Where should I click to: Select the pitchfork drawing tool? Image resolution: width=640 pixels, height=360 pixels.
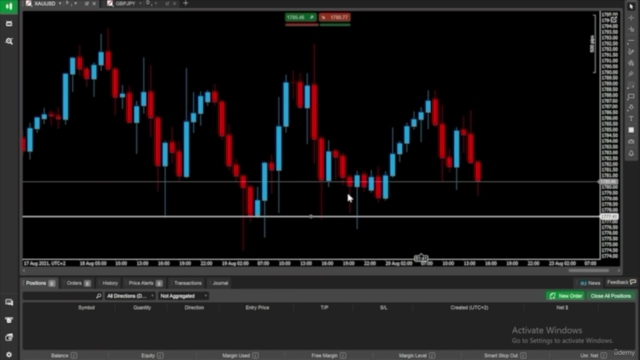pyautogui.click(x=631, y=74)
